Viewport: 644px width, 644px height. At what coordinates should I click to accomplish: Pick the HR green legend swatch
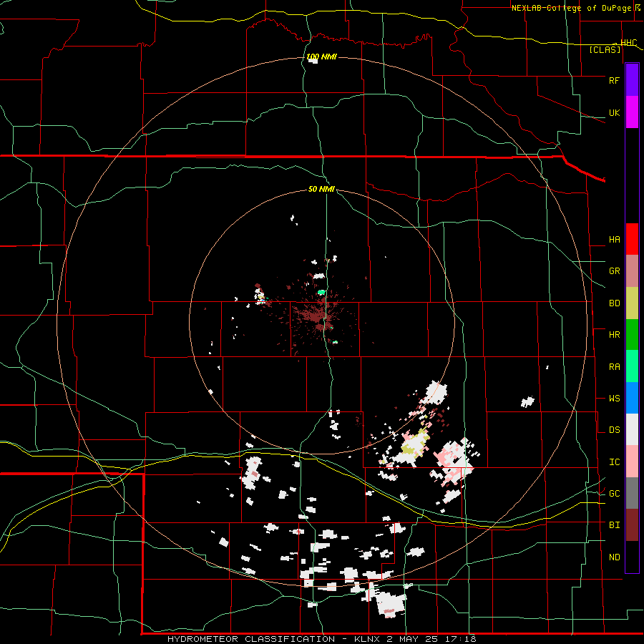pyautogui.click(x=632, y=335)
